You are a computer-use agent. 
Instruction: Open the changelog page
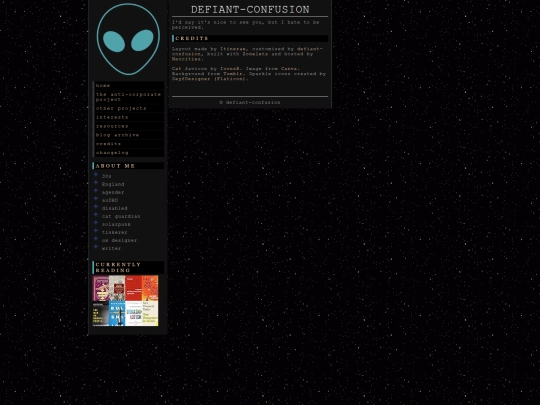[128, 153]
